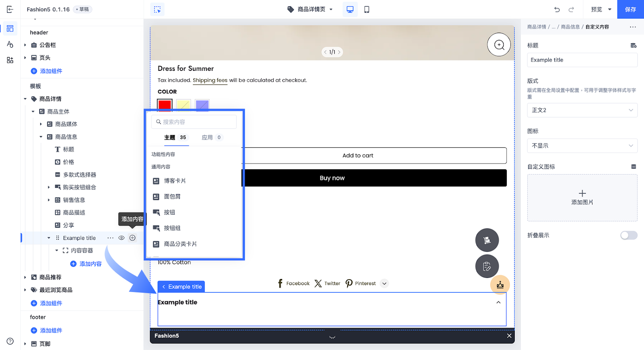
Task: Toggle the 折叠展示 switch
Action: click(629, 235)
